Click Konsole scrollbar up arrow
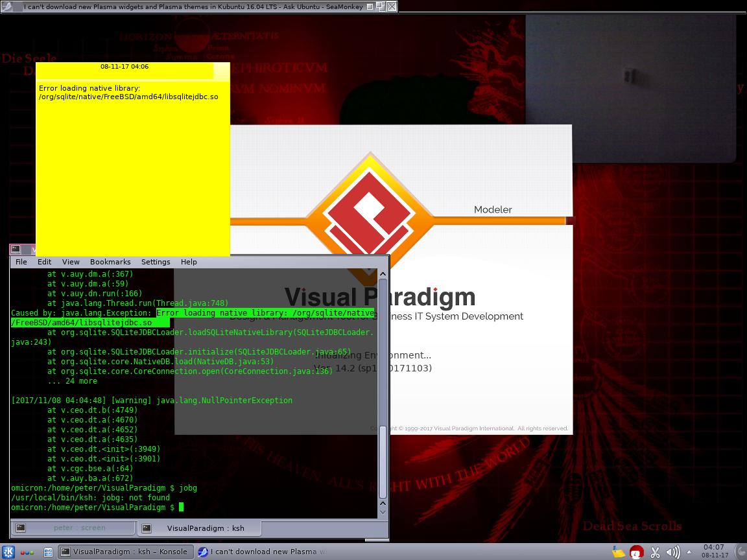This screenshot has height=560, width=747. click(383, 274)
